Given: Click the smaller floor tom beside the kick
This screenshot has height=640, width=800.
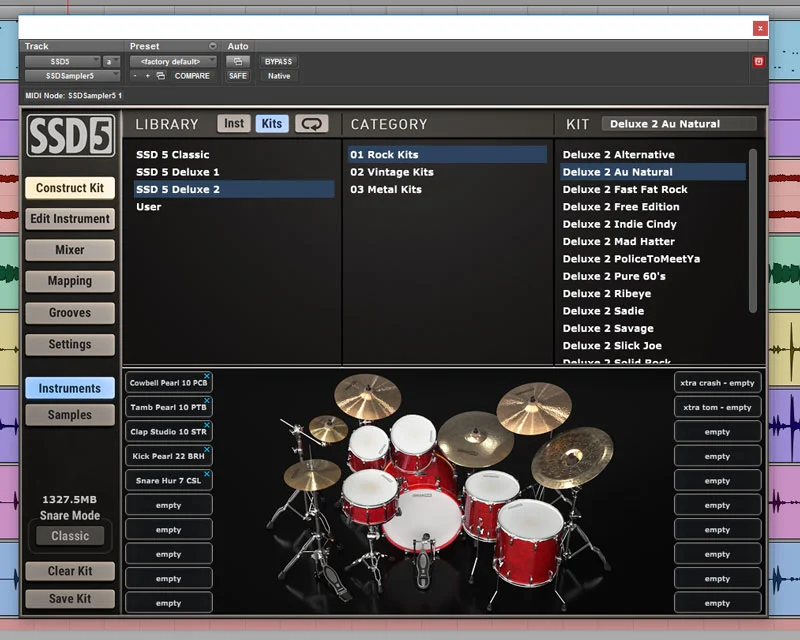Looking at the screenshot, I should [x=490, y=504].
